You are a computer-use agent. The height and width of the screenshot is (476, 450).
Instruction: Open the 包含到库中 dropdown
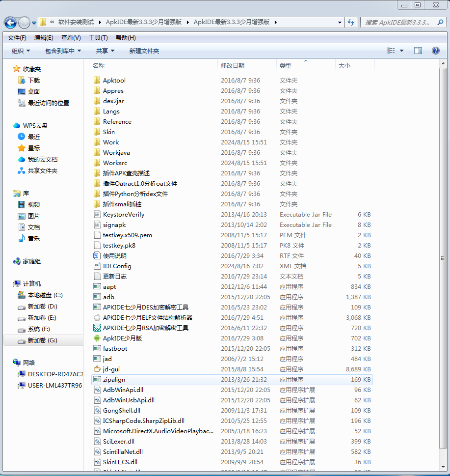coord(63,51)
